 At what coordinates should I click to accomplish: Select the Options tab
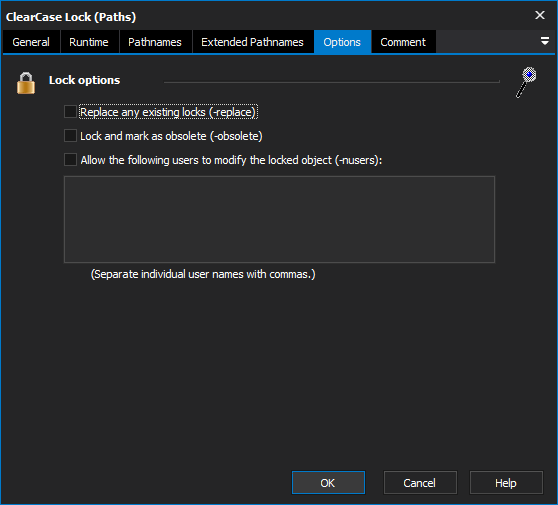click(x=342, y=42)
